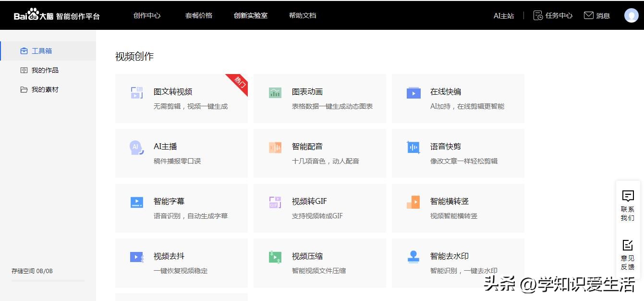Switch to the 创新实验室 tab
This screenshot has width=644, height=301.
[250, 15]
